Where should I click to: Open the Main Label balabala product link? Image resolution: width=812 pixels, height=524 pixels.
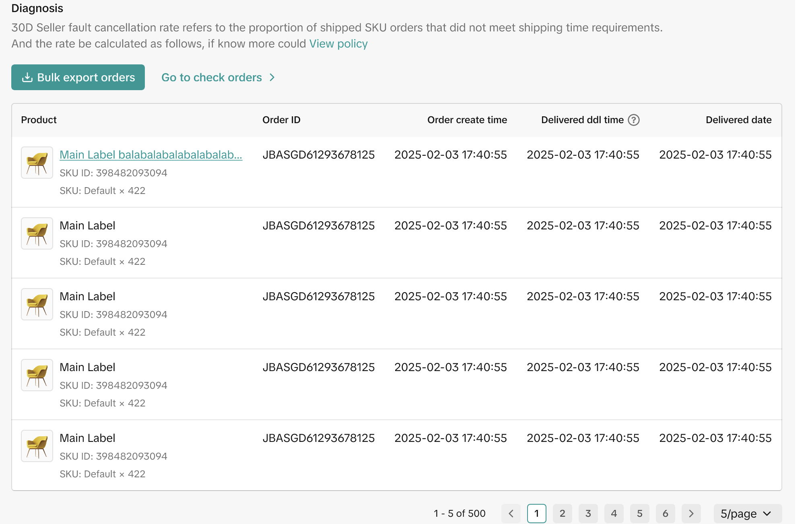[x=150, y=155]
